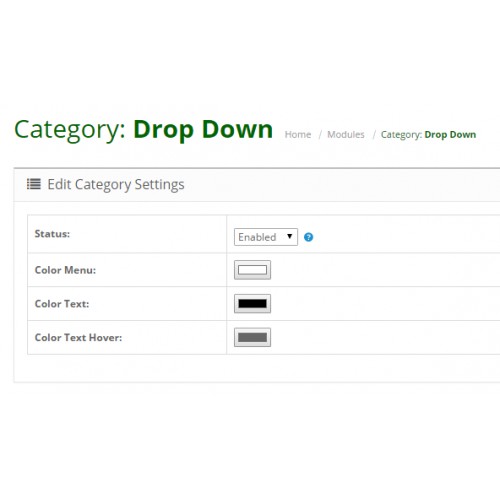Screen dimensions: 500x500
Task: Click the dropdown arrow in the Enabled select
Action: [289, 236]
